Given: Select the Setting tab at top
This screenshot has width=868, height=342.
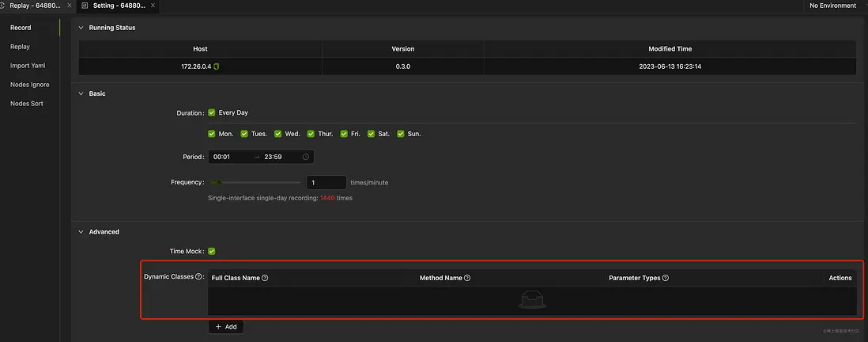Looking at the screenshot, I should point(118,6).
